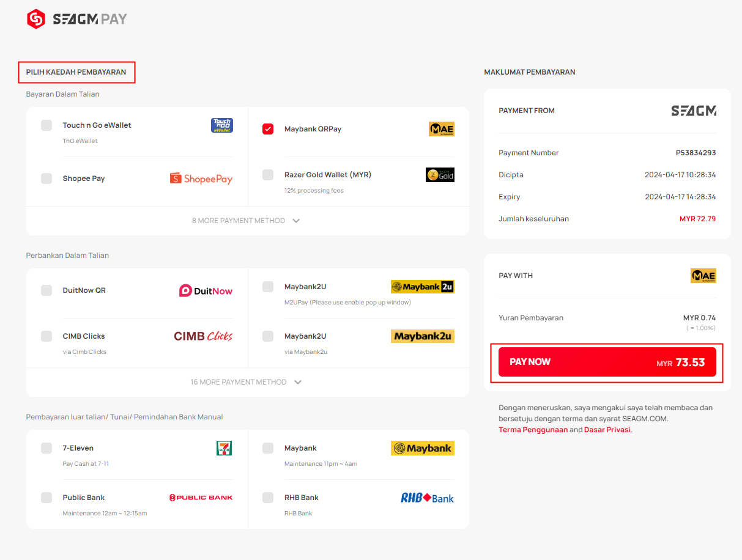Screen dimensions: 742x560
Task: Select the Maybank2U M2UPay checkbox
Action: pyautogui.click(x=268, y=287)
